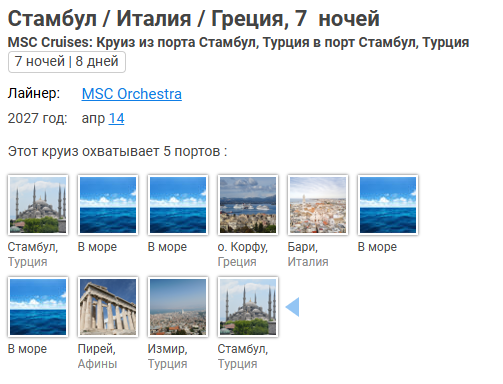Open the MSC Orchestra liner link
Viewport: 503px width, 384px height.
132,94
